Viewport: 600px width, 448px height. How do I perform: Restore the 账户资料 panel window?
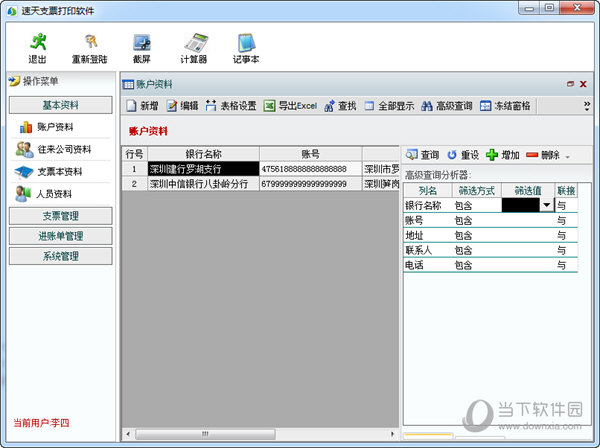(570, 84)
